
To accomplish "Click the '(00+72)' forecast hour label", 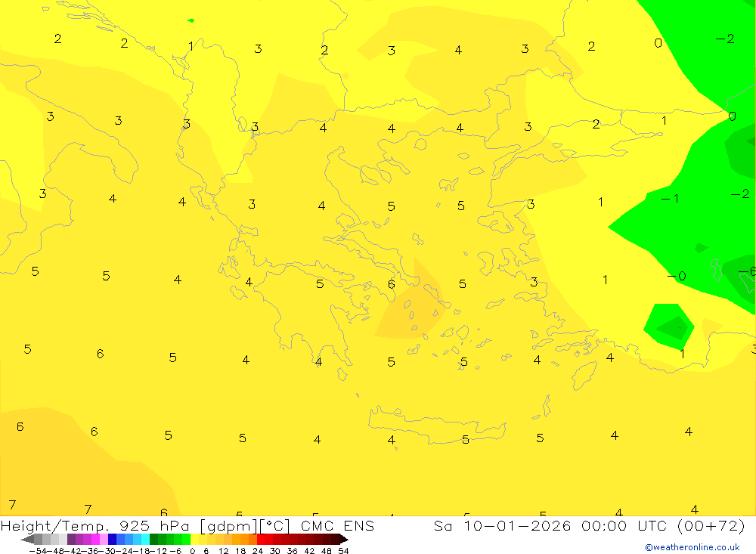I will (x=711, y=525).
